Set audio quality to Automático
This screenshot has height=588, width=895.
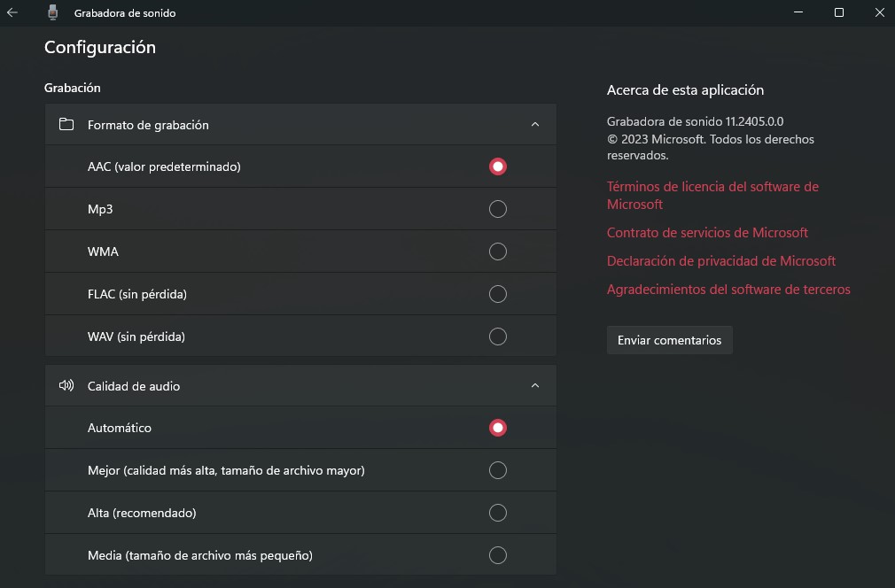point(498,428)
